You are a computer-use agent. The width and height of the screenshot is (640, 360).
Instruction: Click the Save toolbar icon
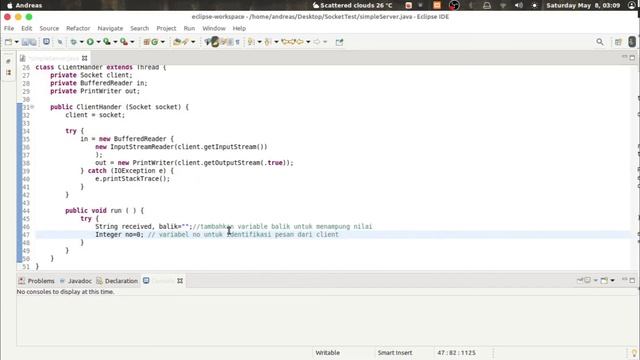tap(25, 42)
